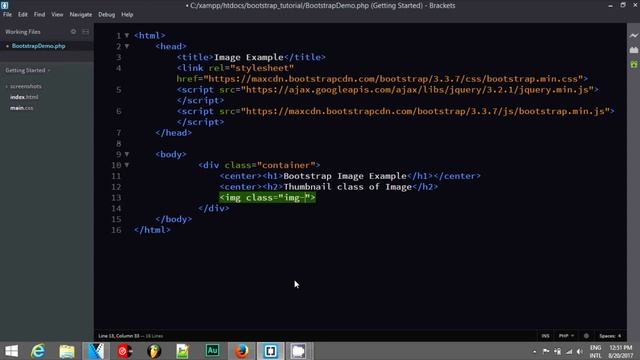
Task: Open PHP language mode dropdown
Action: 566,336
